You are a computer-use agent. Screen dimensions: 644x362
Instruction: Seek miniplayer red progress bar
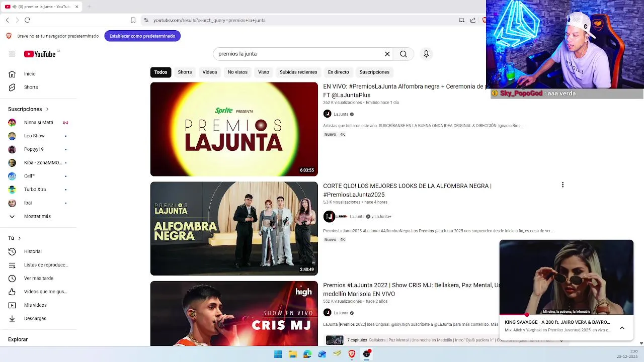tap(567, 315)
